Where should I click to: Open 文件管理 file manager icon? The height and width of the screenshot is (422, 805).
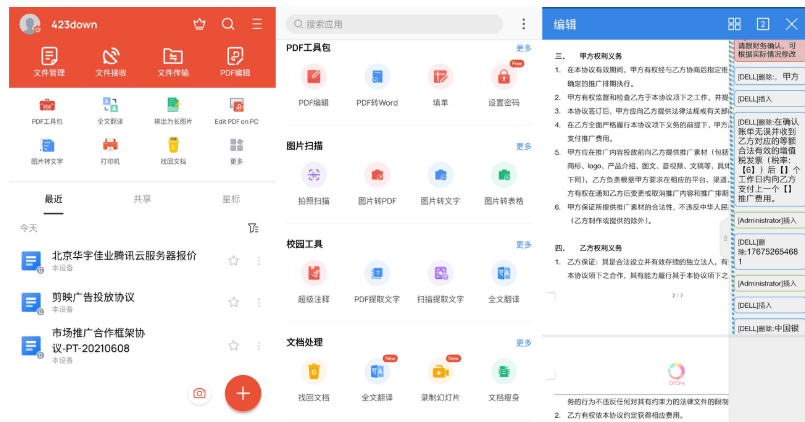click(x=49, y=58)
